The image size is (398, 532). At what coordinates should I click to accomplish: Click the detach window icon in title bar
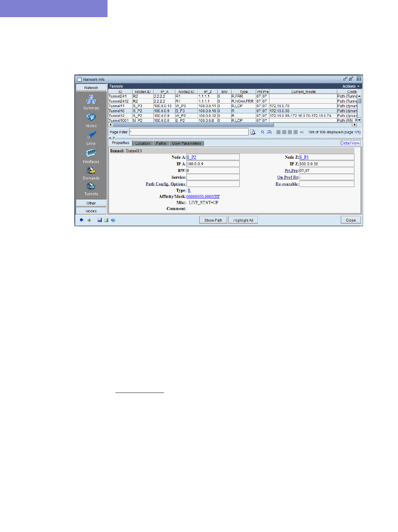point(345,79)
